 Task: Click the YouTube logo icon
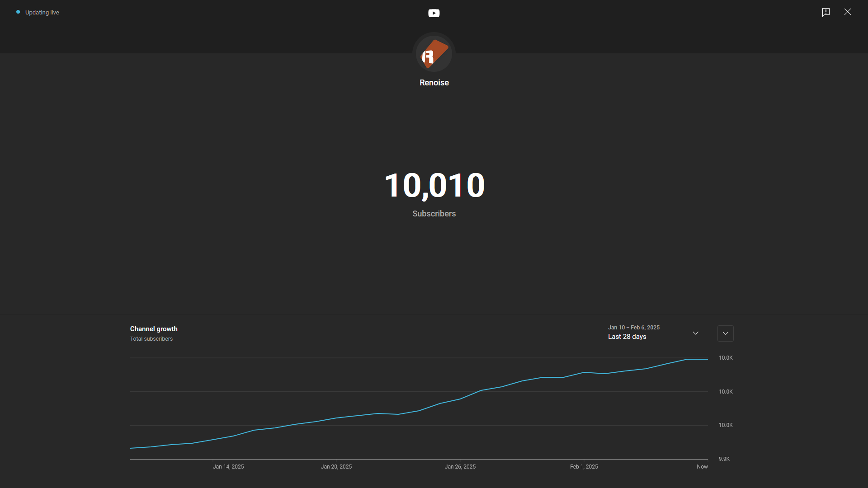(x=434, y=13)
